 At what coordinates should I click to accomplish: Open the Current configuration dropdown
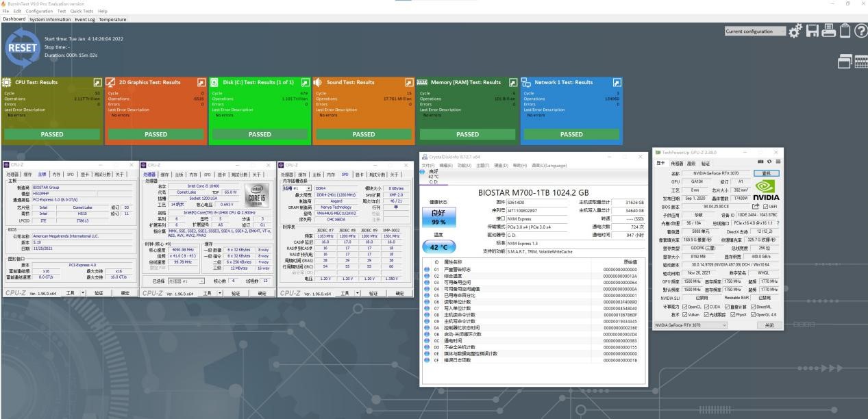(x=755, y=31)
